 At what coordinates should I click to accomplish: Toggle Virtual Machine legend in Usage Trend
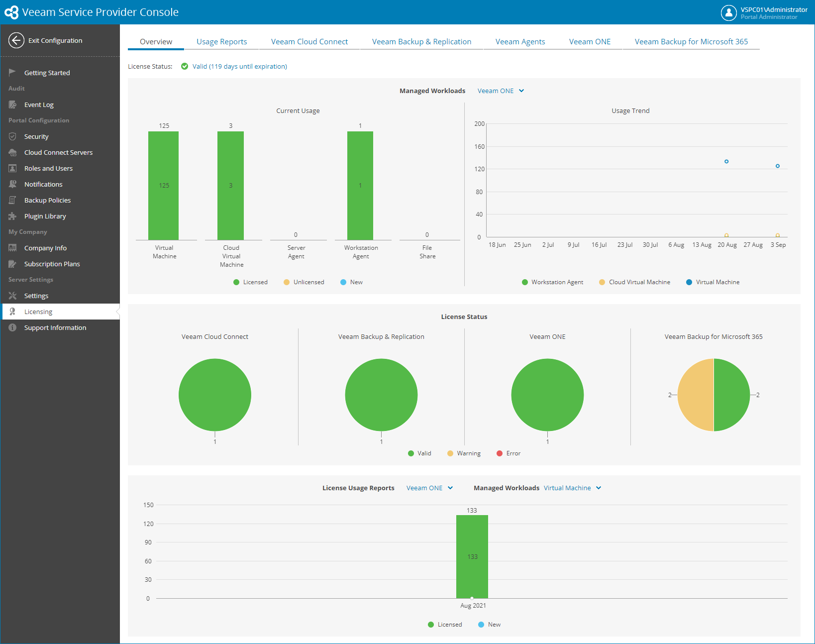tap(713, 282)
